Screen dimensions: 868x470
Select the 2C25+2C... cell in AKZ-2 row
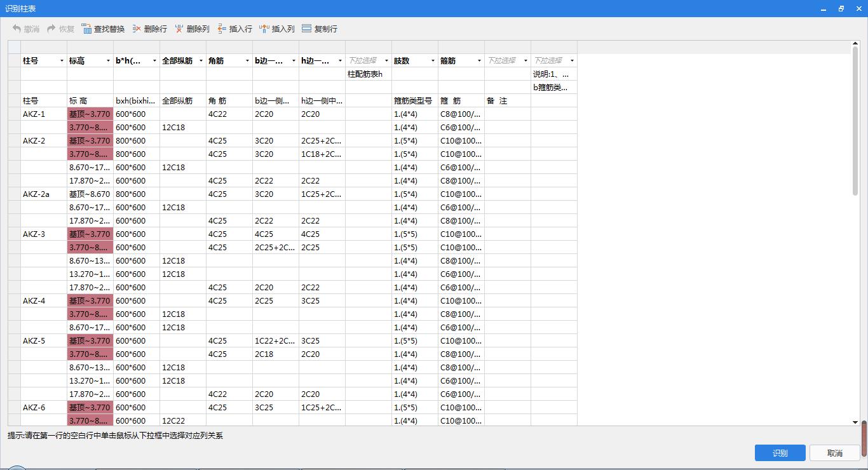coord(322,141)
